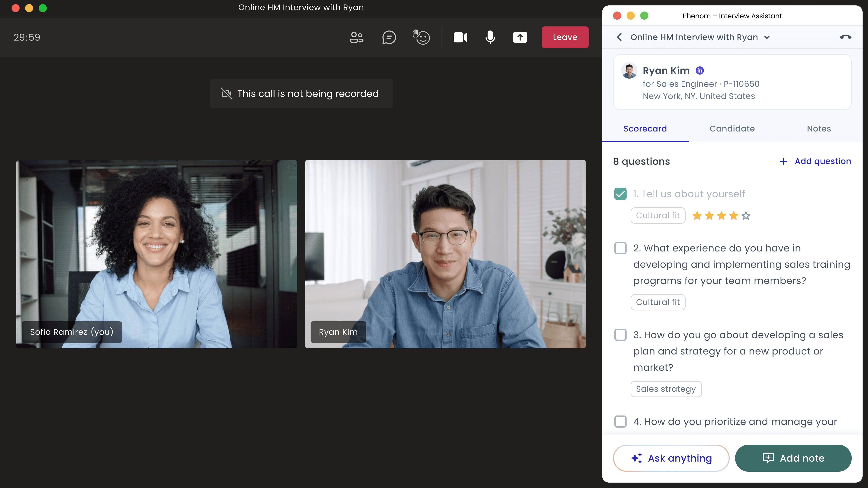This screenshot has width=868, height=488.
Task: Click Ryan Kim's video tile
Action: (445, 254)
